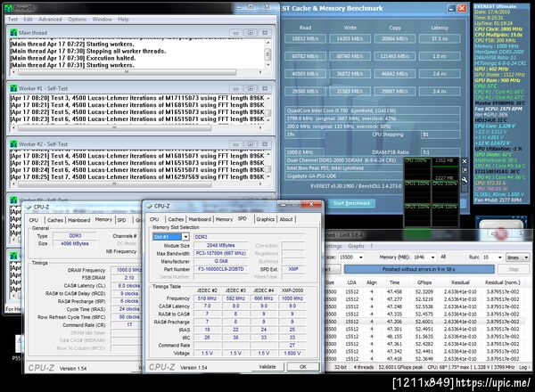Click the '37.5 ns' latency value

pyautogui.click(x=440, y=38)
